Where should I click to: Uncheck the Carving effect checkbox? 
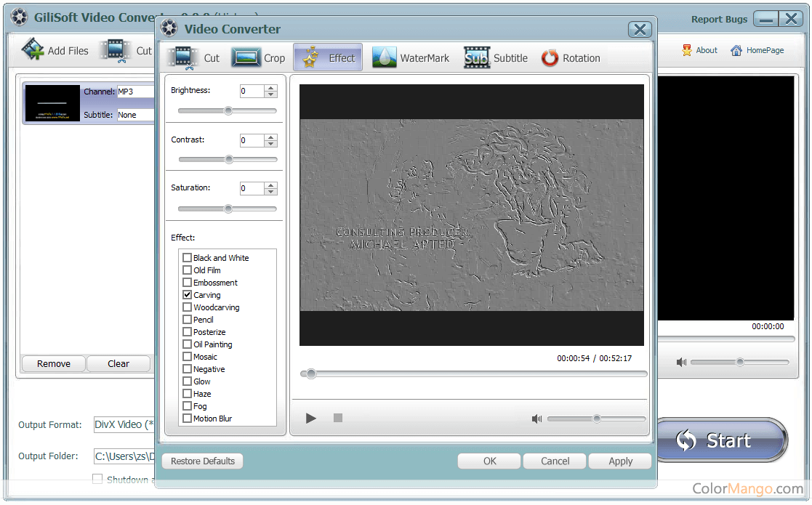tap(188, 295)
